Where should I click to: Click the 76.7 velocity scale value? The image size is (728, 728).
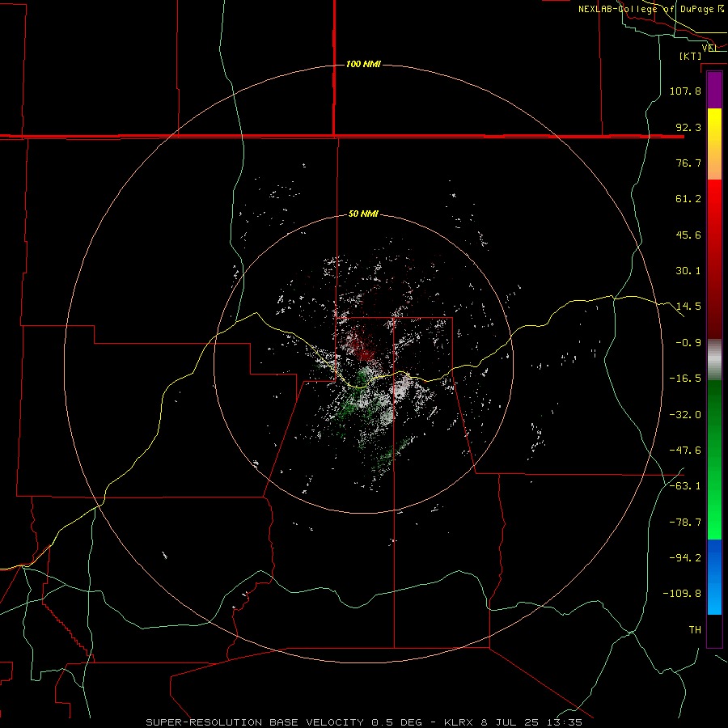point(688,163)
